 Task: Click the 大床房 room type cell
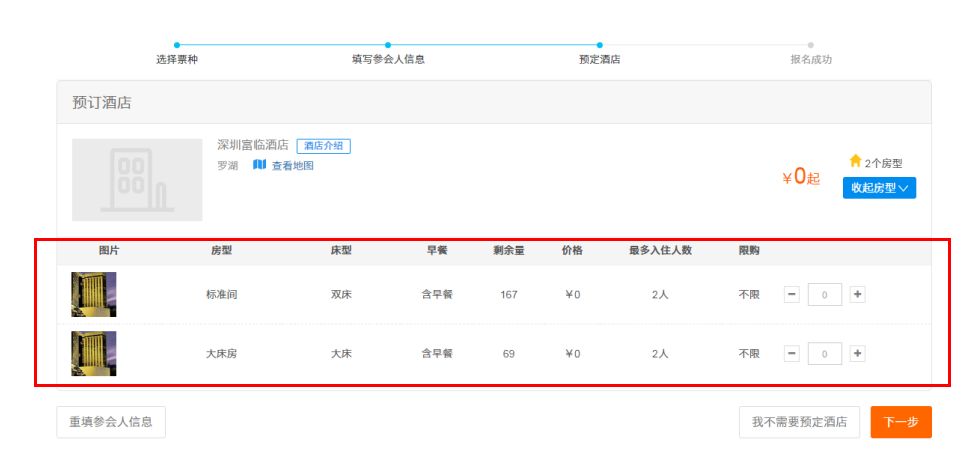(222, 354)
